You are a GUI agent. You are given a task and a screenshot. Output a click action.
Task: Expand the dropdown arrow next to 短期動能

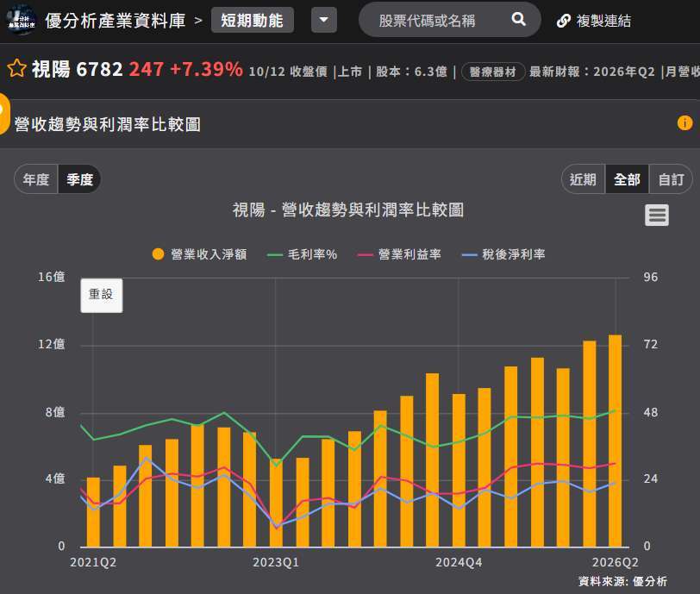click(323, 20)
